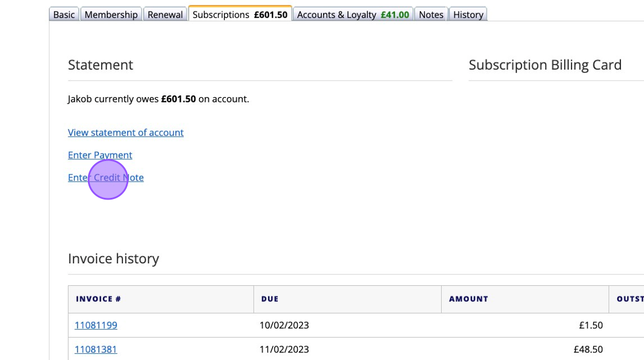Open the Basic tab
This screenshot has height=360, width=644.
pos(64,14)
